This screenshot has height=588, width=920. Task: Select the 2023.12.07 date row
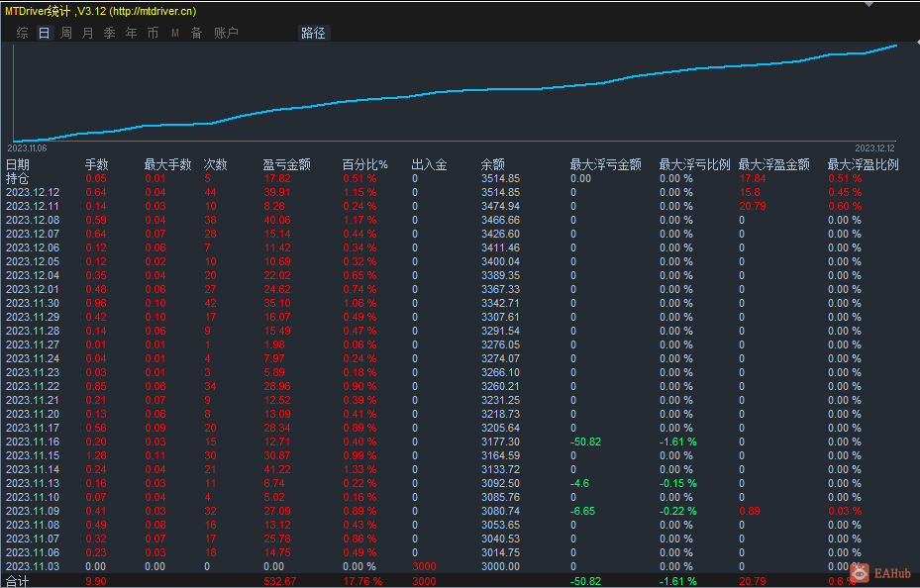pyautogui.click(x=33, y=234)
